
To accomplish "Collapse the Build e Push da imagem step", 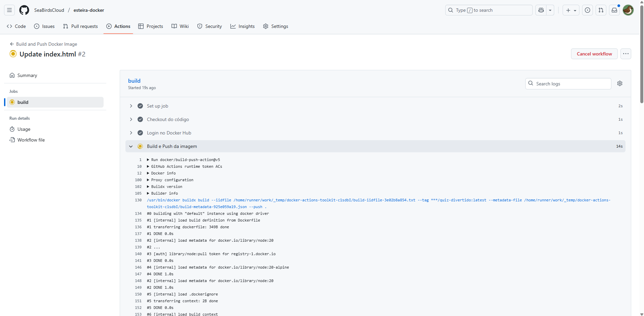I will point(375,146).
